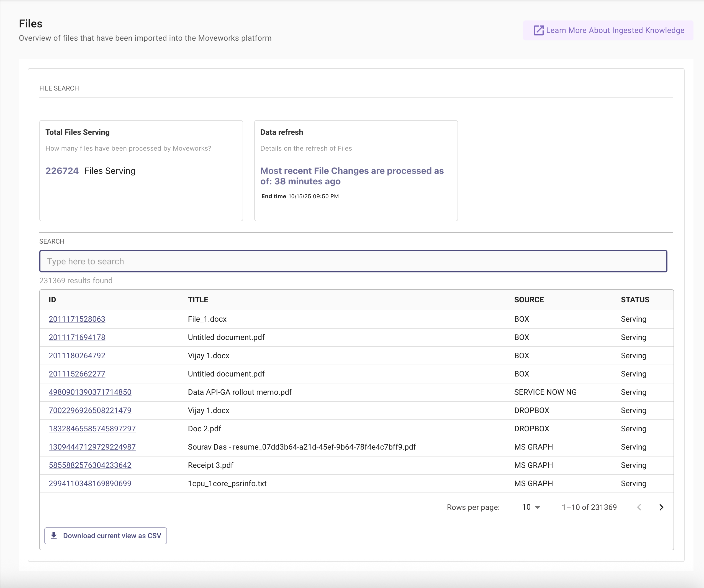
Task: Open file ID 2994110348169890699
Action: [90, 483]
